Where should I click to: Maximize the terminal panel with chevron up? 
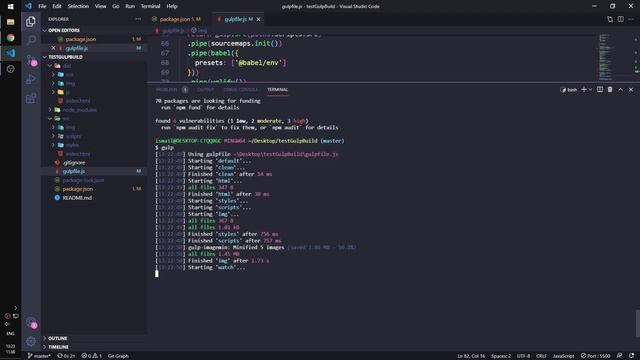(620, 90)
